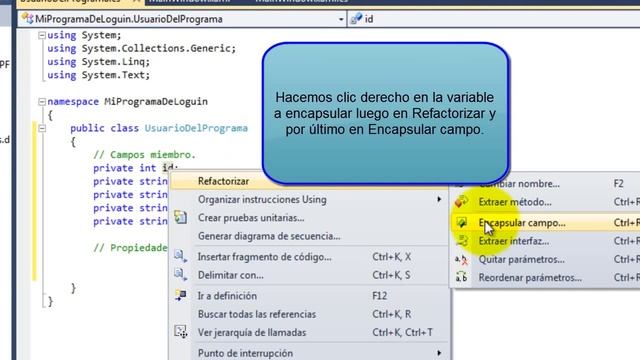The height and width of the screenshot is (360, 640).
Task: Choose Buscar todas las referencias
Action: 309,314
